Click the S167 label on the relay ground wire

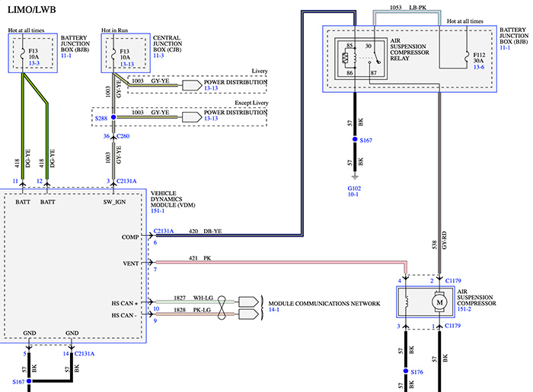[366, 140]
